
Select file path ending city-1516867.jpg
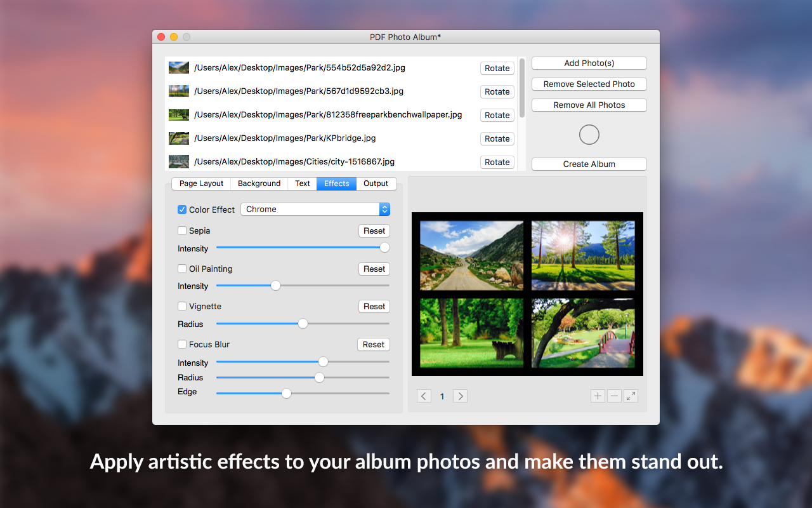(x=294, y=161)
